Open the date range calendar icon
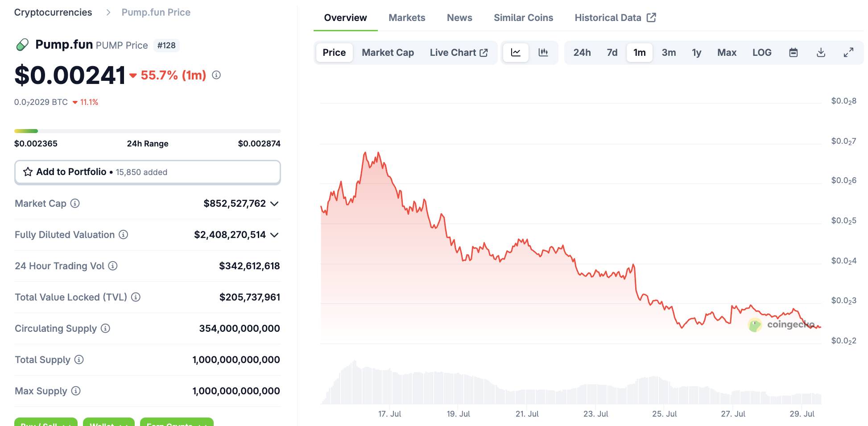Image resolution: width=868 pixels, height=426 pixels. 794,52
